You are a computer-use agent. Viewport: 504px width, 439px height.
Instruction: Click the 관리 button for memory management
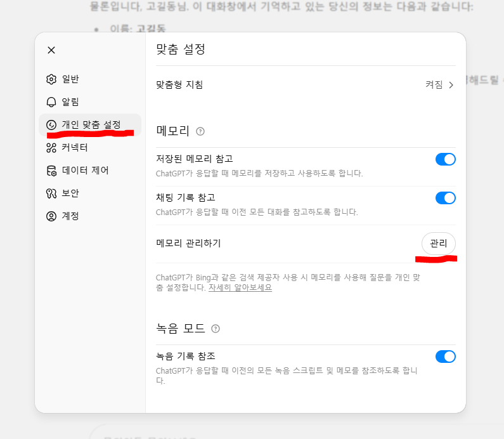point(439,244)
